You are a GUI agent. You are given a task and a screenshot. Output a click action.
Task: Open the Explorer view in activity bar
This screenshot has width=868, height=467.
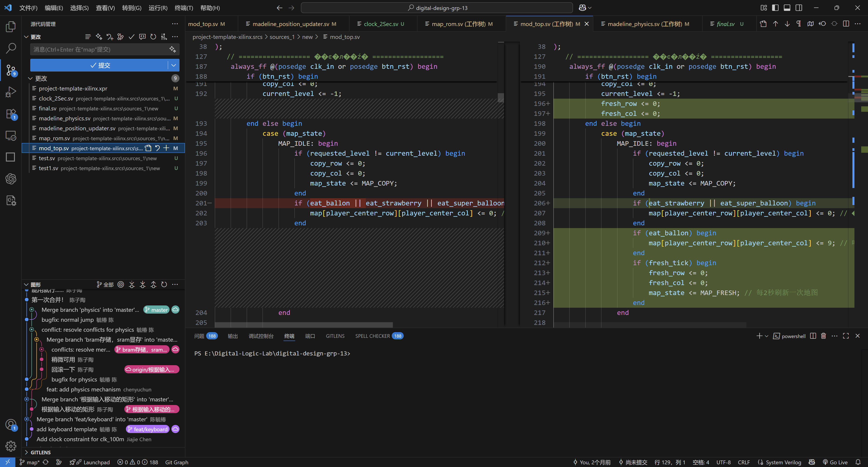coord(11,26)
